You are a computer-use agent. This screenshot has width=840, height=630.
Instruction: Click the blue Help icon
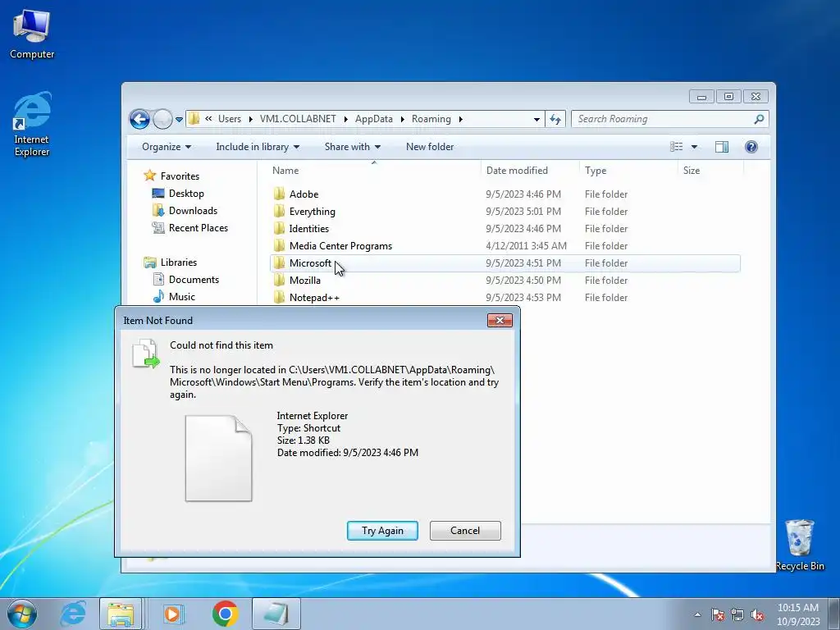tap(751, 147)
